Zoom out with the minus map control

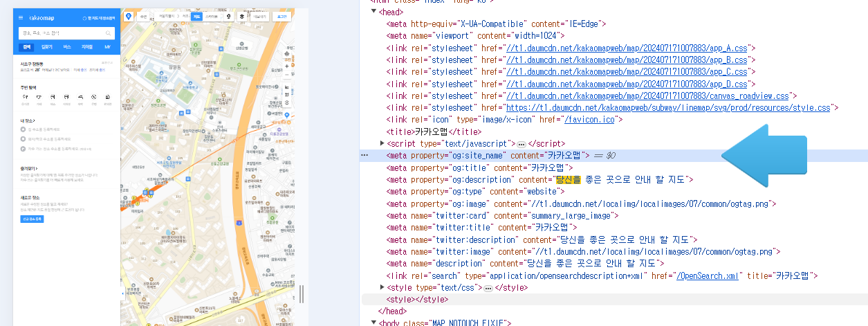click(x=286, y=75)
